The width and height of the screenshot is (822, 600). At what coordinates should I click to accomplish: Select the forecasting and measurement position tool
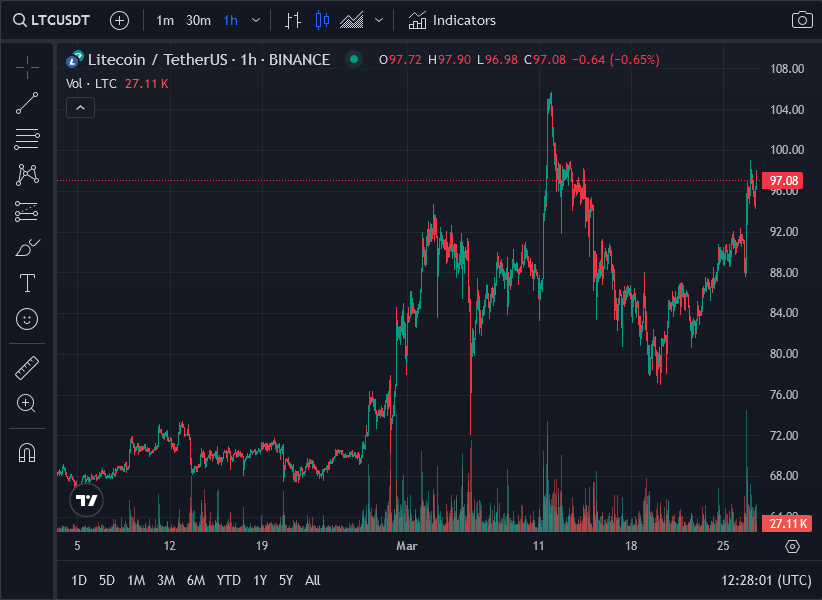coord(27,211)
